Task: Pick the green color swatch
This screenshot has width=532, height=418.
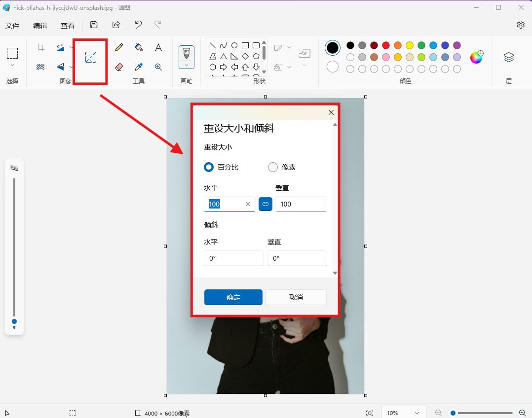Action: coord(421,45)
